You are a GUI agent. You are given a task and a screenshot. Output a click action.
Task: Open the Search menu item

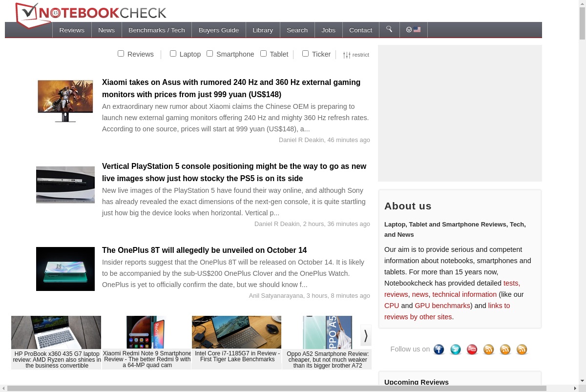[x=297, y=30]
